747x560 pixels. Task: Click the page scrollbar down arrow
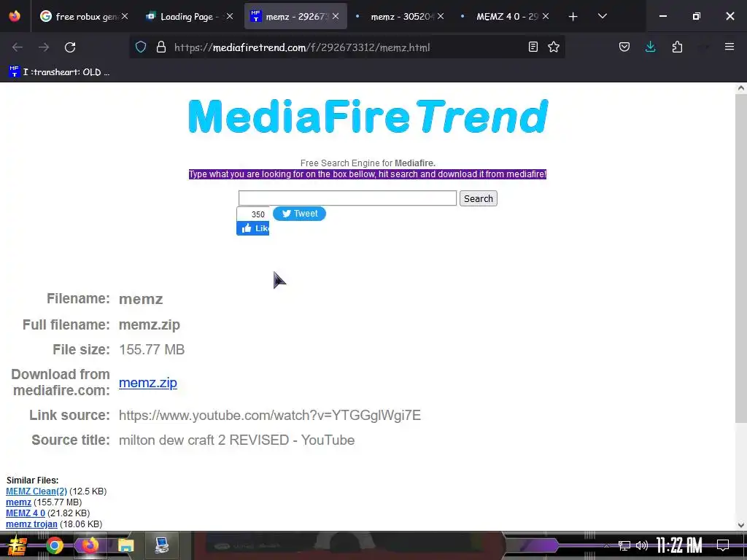point(741,525)
